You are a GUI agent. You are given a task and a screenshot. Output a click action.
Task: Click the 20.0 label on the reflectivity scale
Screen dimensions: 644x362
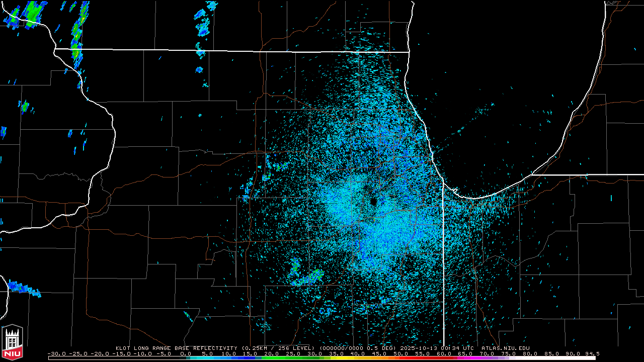pyautogui.click(x=272, y=354)
